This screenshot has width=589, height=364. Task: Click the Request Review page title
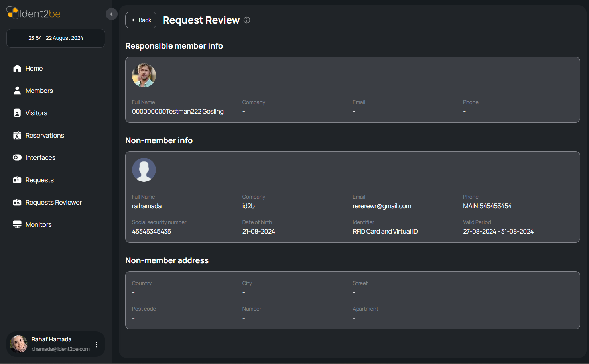coord(201,20)
